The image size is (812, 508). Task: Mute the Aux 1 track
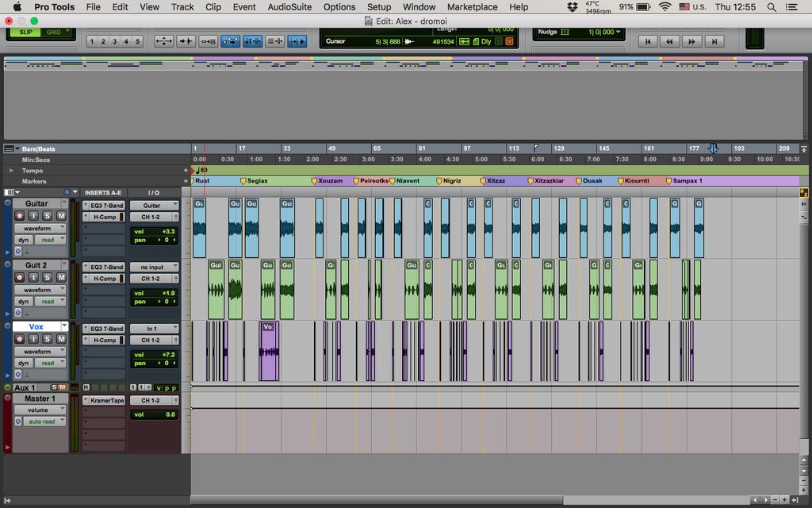63,387
